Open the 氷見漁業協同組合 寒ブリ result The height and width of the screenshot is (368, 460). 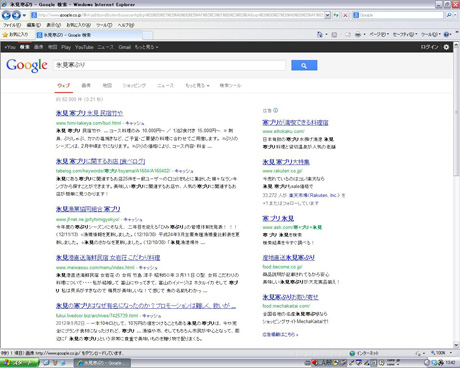pos(88,209)
